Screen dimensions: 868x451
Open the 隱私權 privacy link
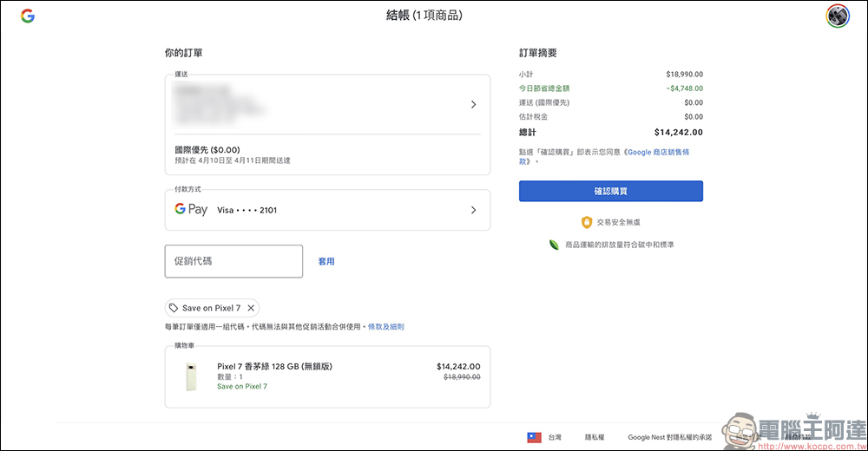click(x=595, y=438)
